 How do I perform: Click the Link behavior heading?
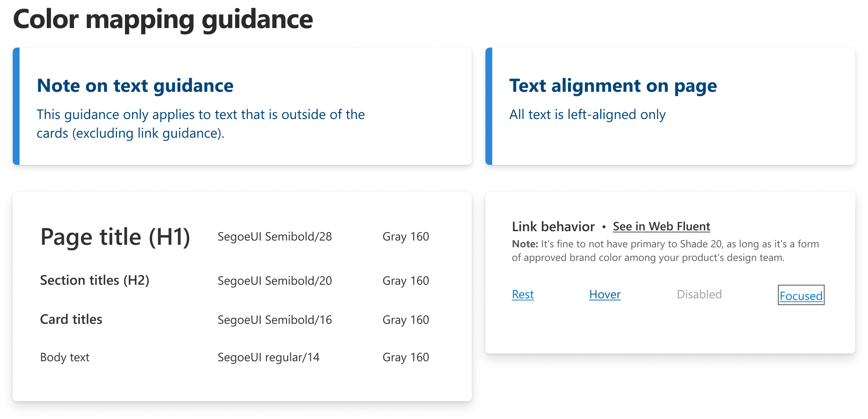coord(553,227)
